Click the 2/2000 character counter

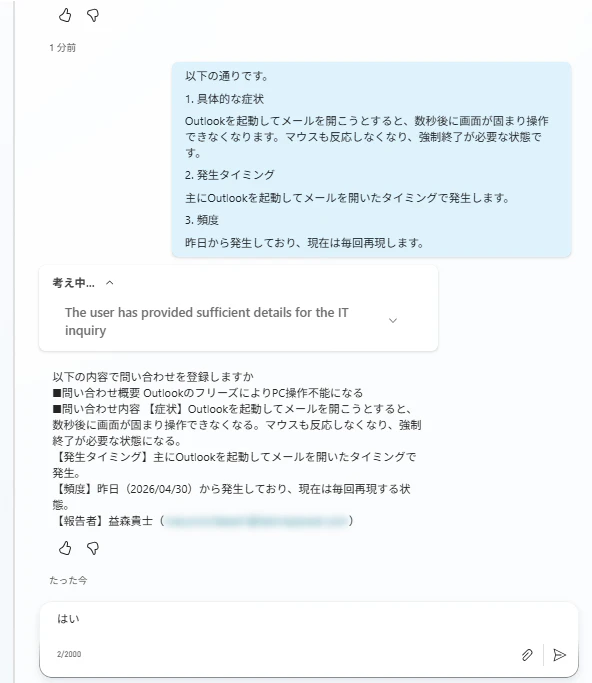pos(69,654)
